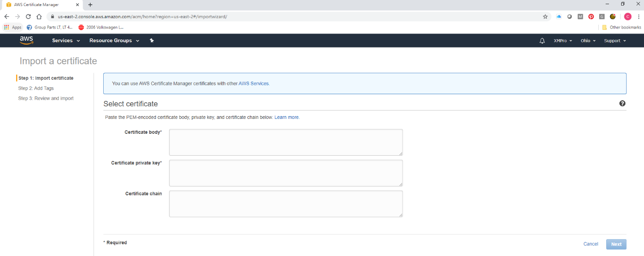Screen dimensions: 644x256
Task: Open the Support dropdown menu
Action: coord(615,41)
